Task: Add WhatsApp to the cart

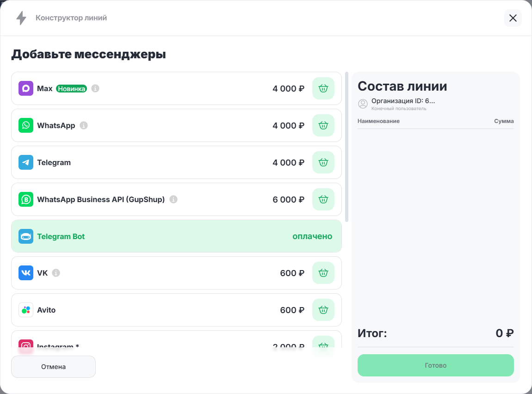Action: (323, 125)
